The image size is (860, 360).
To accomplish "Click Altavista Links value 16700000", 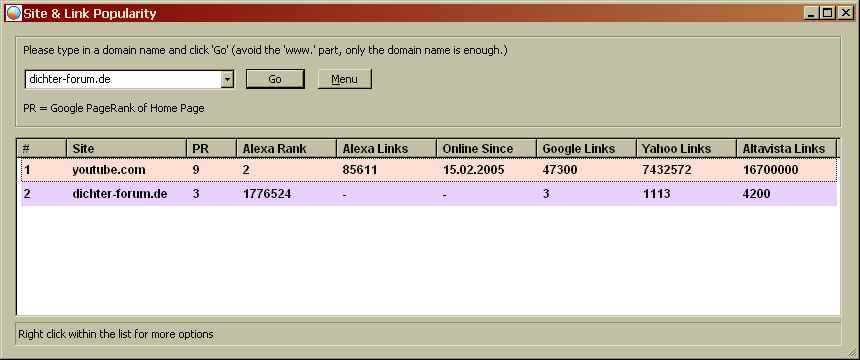I will pyautogui.click(x=770, y=170).
